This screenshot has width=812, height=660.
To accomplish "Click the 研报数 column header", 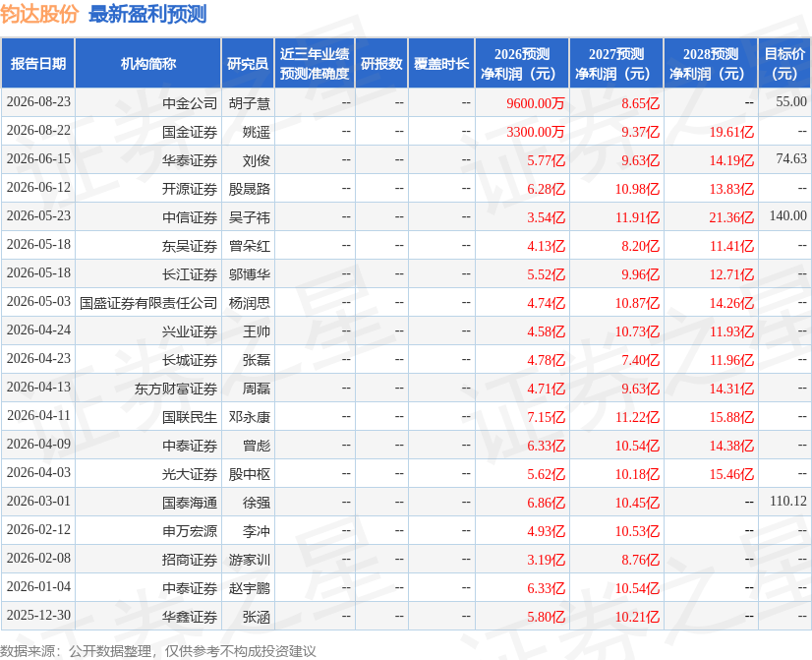I will click(381, 63).
